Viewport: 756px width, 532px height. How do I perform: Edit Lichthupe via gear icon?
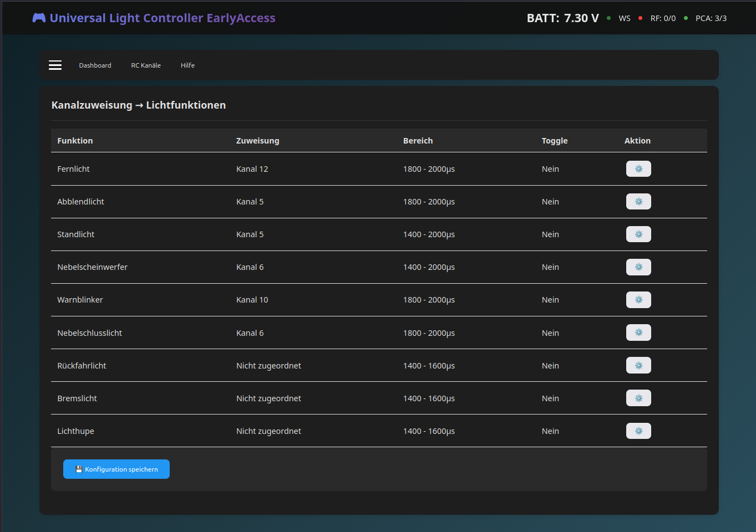coord(638,431)
